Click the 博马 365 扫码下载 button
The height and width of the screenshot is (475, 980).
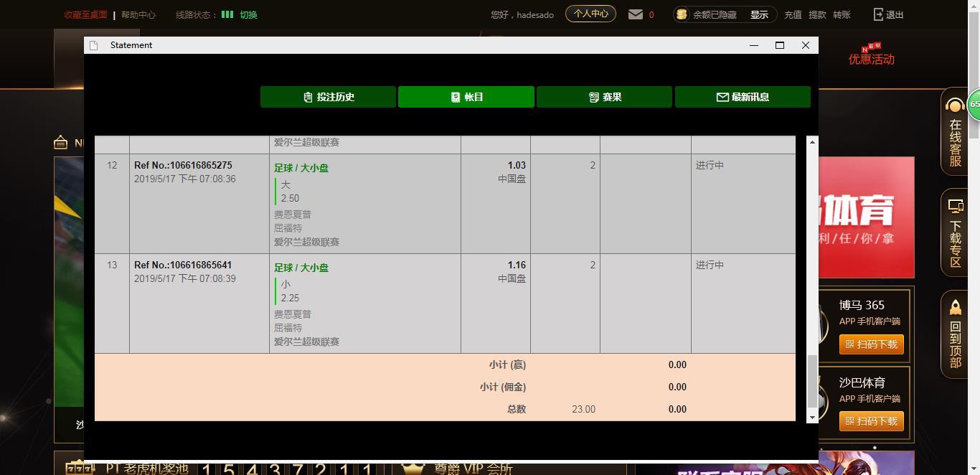coord(871,344)
